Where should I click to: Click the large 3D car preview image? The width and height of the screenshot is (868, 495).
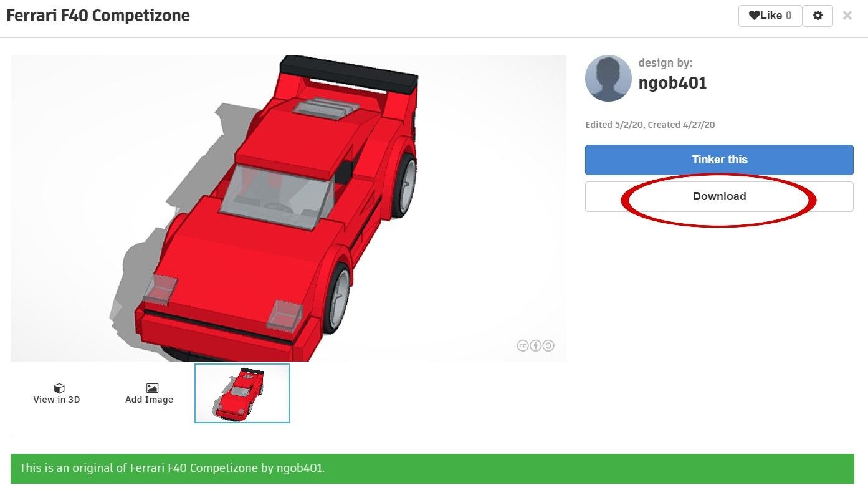click(289, 209)
